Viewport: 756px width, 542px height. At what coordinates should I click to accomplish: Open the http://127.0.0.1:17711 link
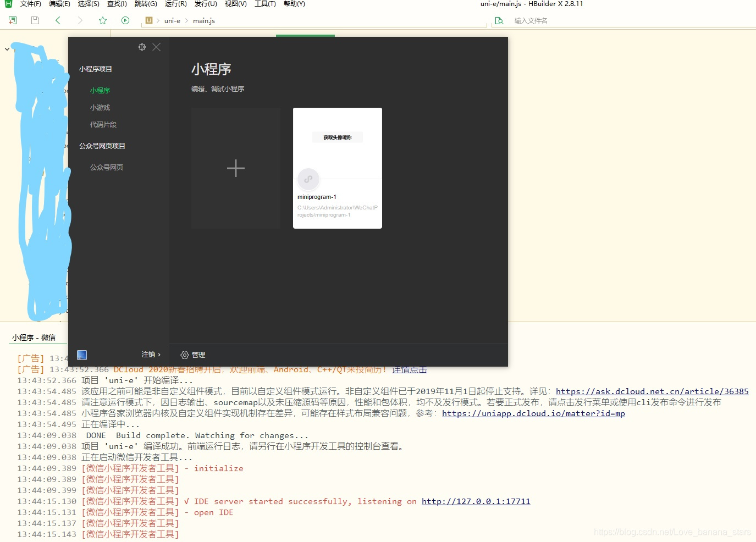coord(476,501)
